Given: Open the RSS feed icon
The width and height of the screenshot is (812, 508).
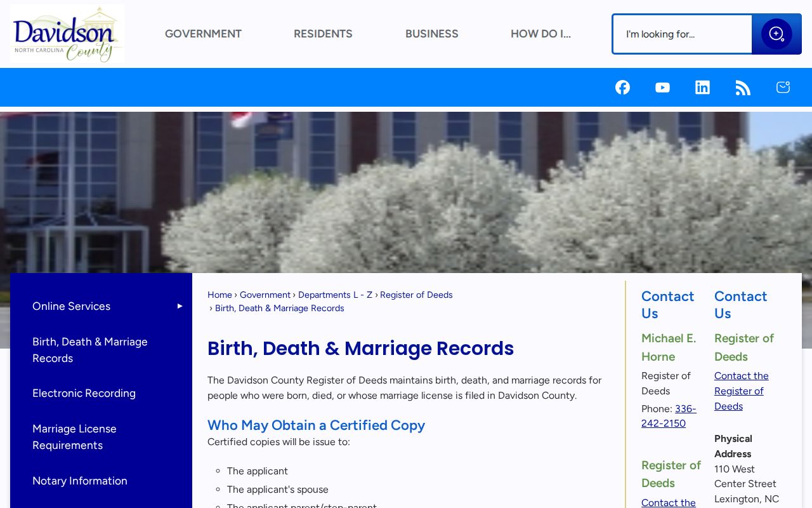Looking at the screenshot, I should click(743, 88).
